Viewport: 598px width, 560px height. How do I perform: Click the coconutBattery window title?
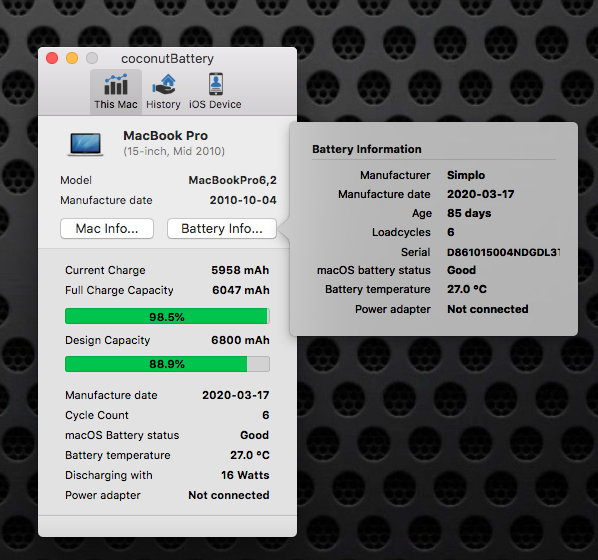167,59
